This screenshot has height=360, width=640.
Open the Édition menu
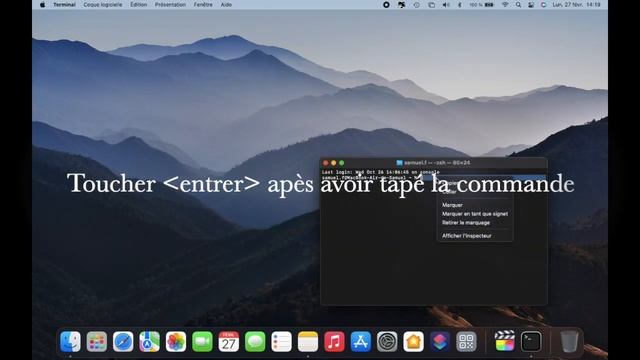(x=139, y=5)
